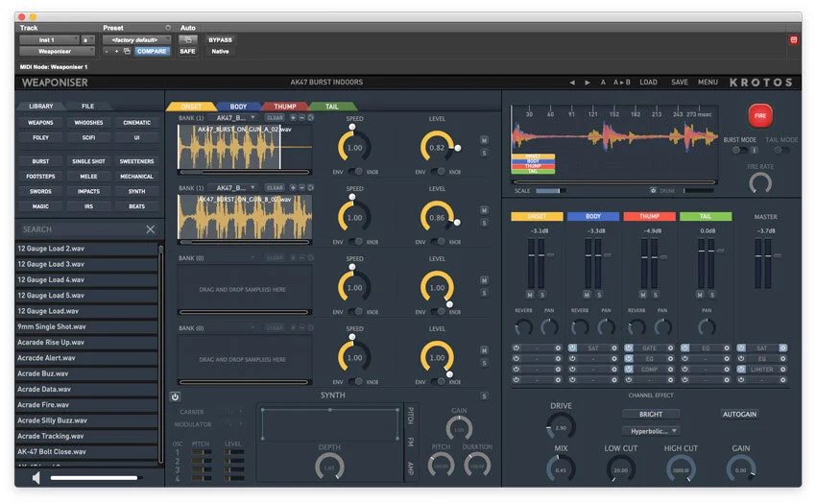Solo second Onset bank with S
Screen dimensions: 816x504
(484, 223)
